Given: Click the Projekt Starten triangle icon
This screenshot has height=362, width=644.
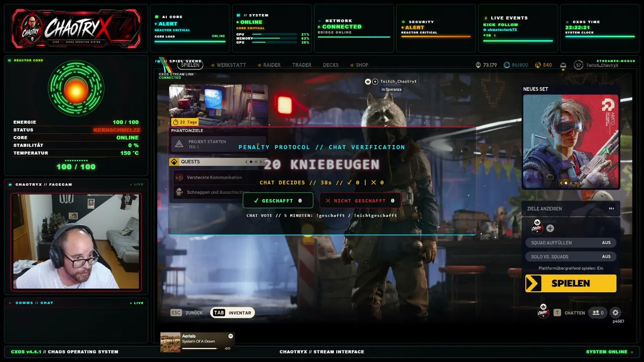Looking at the screenshot, I should pyautogui.click(x=179, y=144).
